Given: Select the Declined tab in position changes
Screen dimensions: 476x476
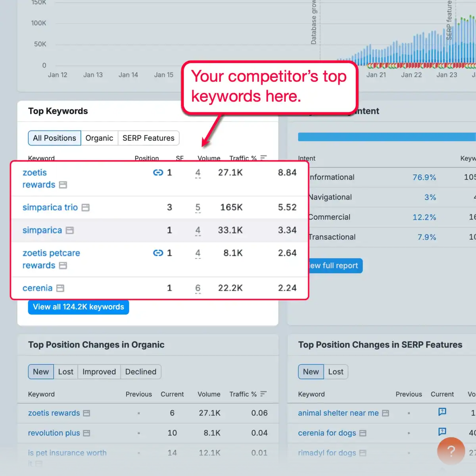Looking at the screenshot, I should coord(140,372).
